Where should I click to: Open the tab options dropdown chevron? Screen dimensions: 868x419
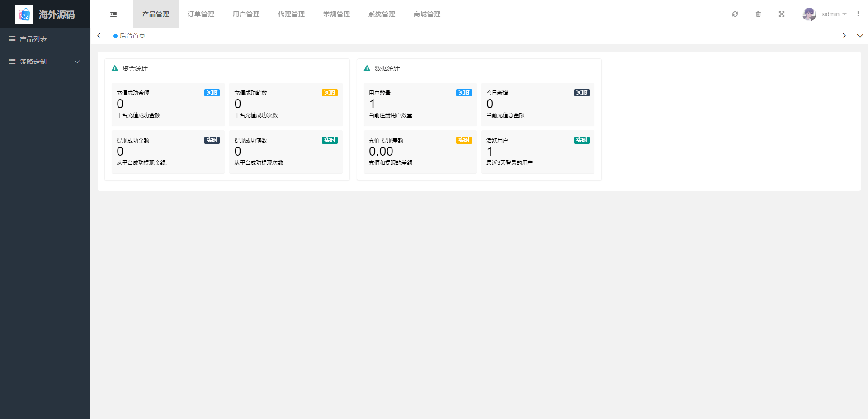(x=860, y=36)
